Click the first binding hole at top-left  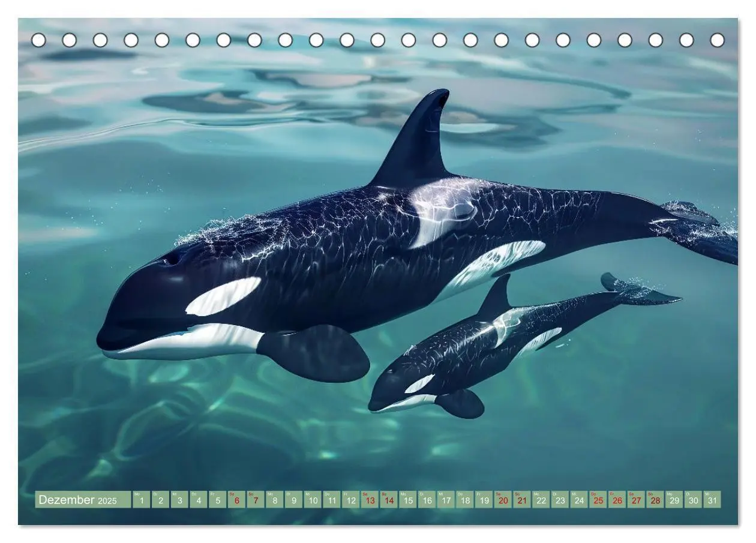[38, 40]
